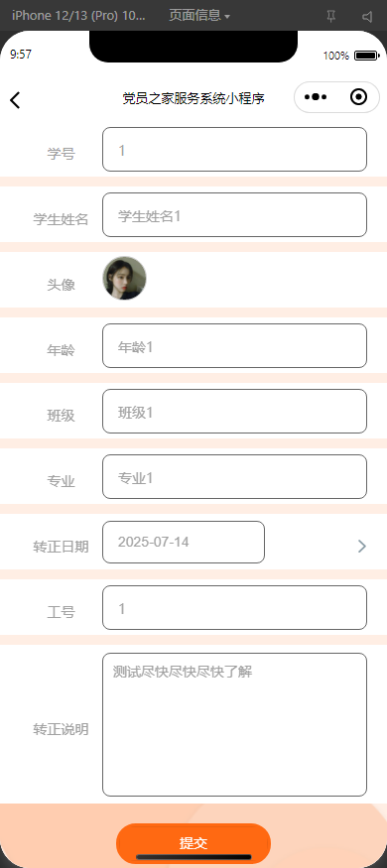Select the 班级 input field
Viewport: 387px width, 868px height.
[235, 412]
